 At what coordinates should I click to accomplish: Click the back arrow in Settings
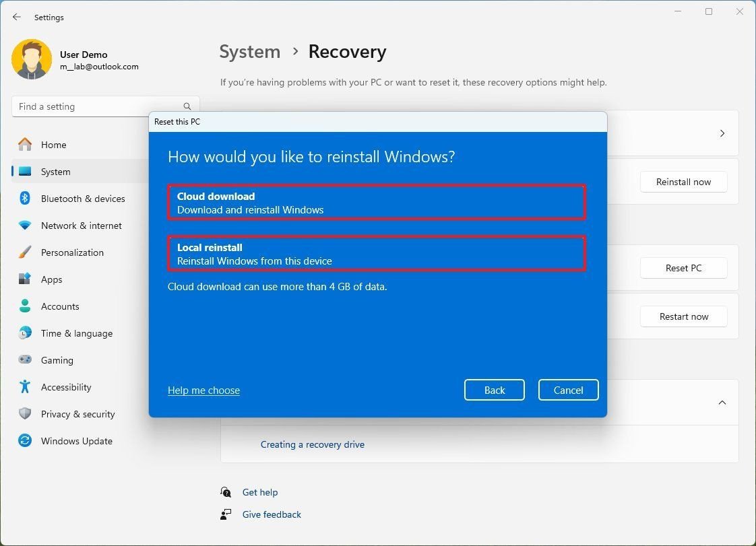click(16, 17)
